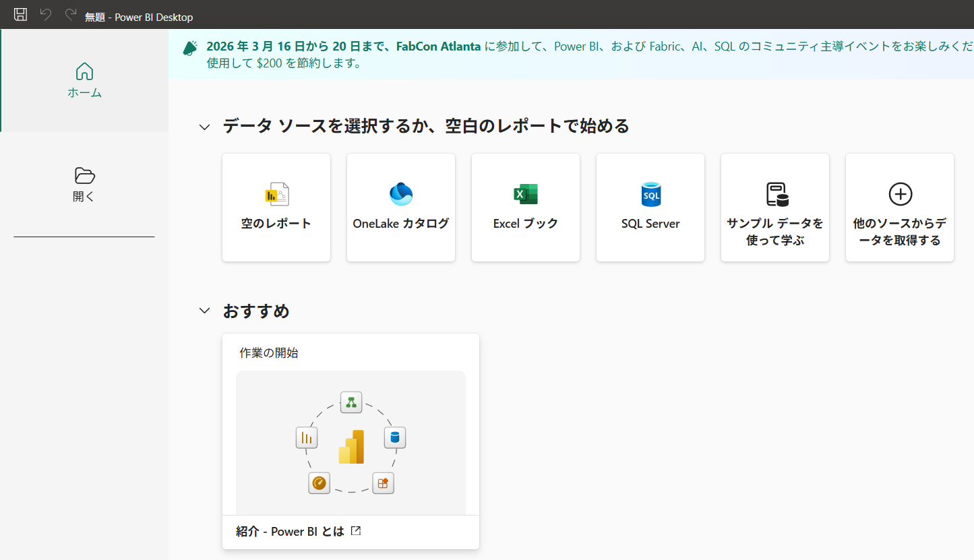Click the green Excel ブック icon
Image resolution: width=974 pixels, height=560 pixels.
tap(525, 195)
